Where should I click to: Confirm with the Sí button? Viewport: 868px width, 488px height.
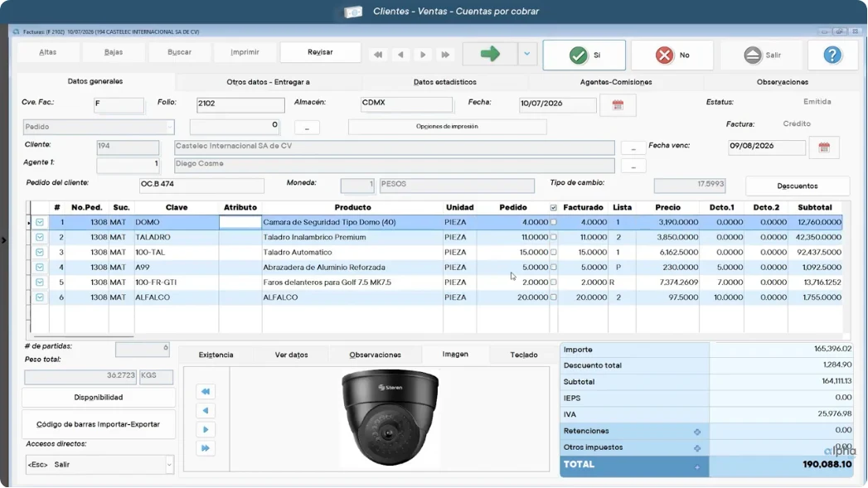(x=584, y=55)
